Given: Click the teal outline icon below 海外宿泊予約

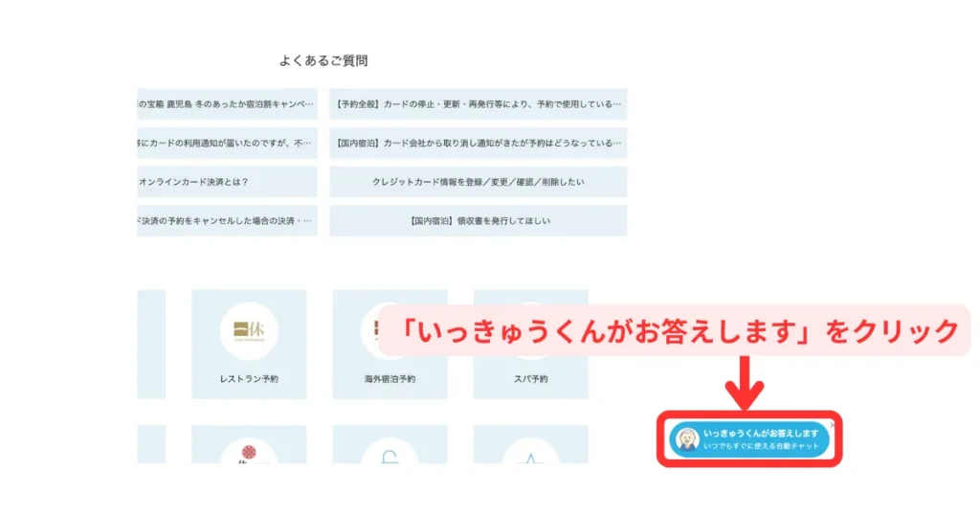Looking at the screenshot, I should (x=390, y=454).
